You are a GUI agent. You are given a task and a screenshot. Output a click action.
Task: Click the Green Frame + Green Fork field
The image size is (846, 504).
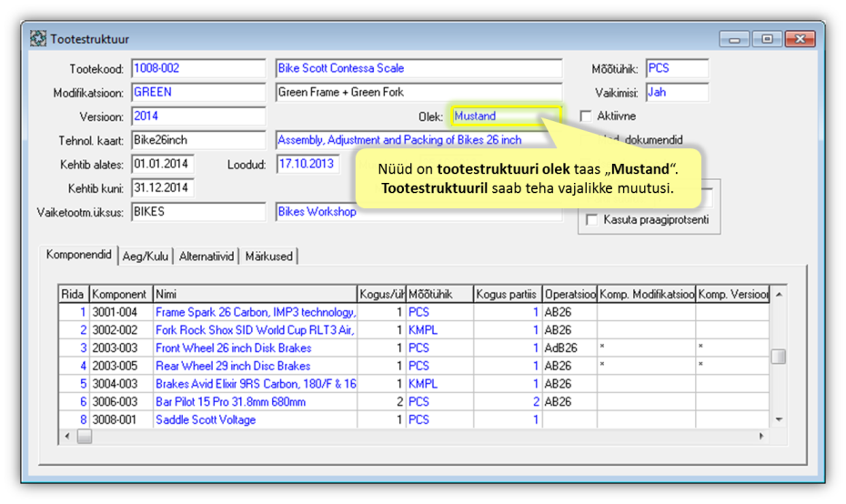tap(418, 92)
